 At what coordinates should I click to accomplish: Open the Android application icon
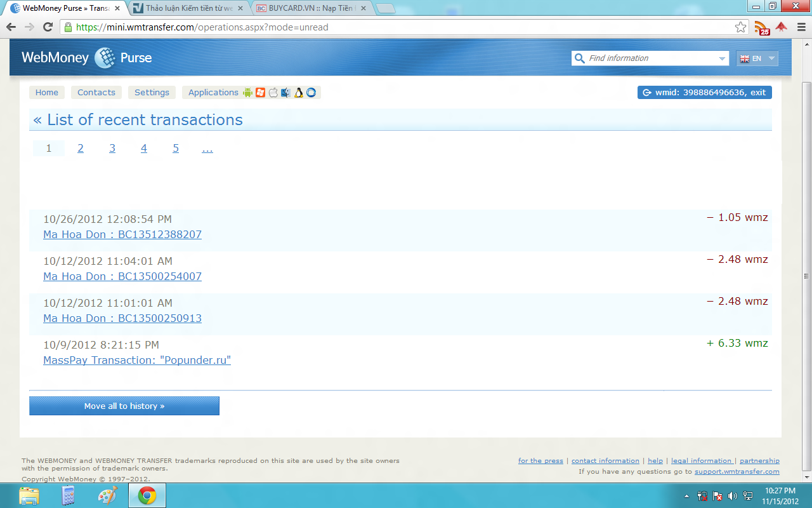247,92
